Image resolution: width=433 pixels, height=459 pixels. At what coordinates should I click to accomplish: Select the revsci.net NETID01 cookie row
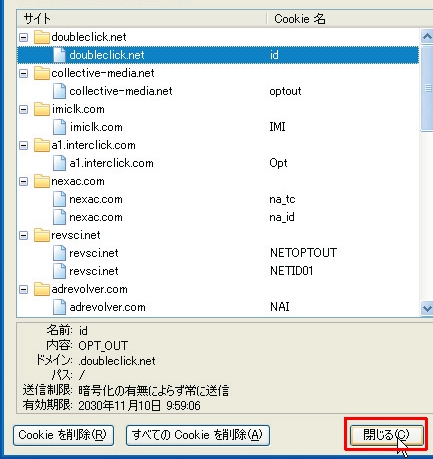218,271
